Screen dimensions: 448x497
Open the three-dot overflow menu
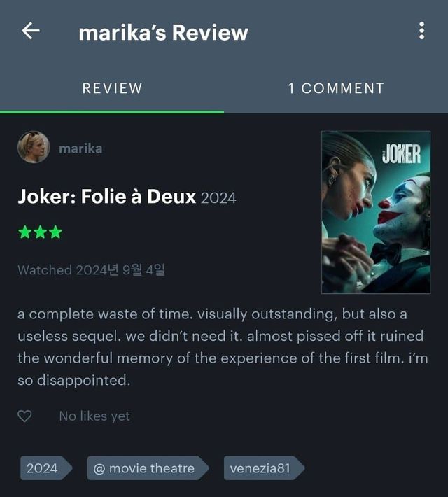click(421, 31)
